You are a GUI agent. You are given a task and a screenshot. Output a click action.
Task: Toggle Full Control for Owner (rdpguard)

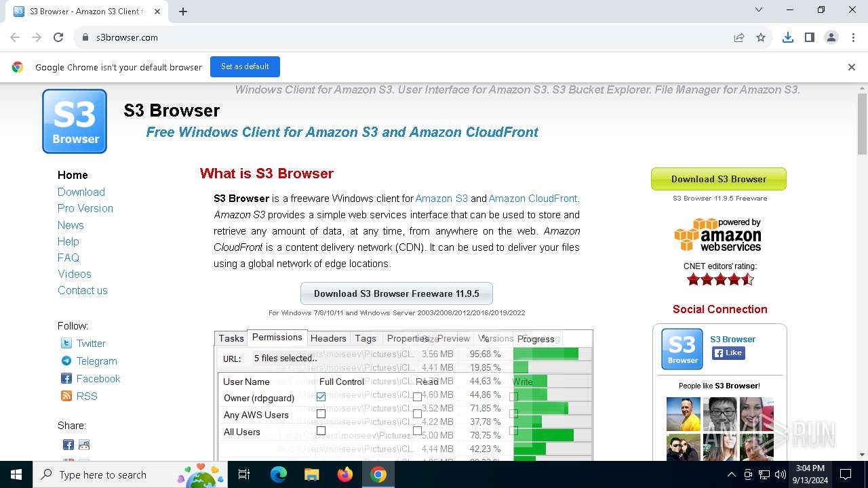321,396
